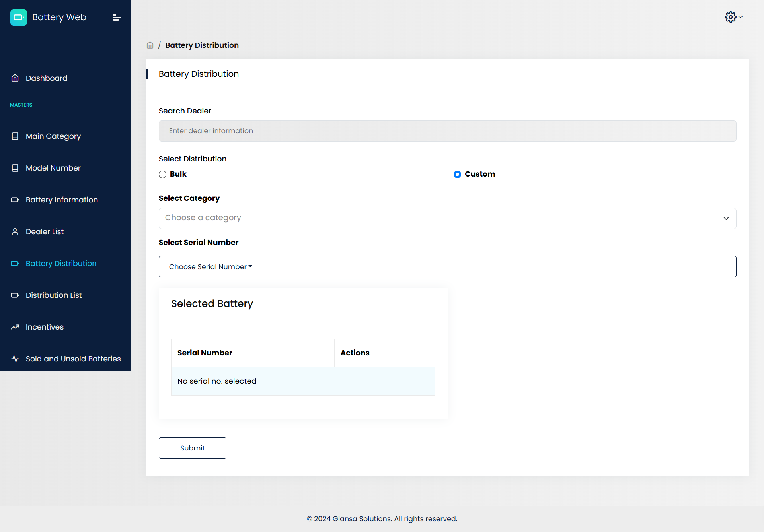Click the Dashboard house icon
The height and width of the screenshot is (532, 764).
[x=15, y=78]
